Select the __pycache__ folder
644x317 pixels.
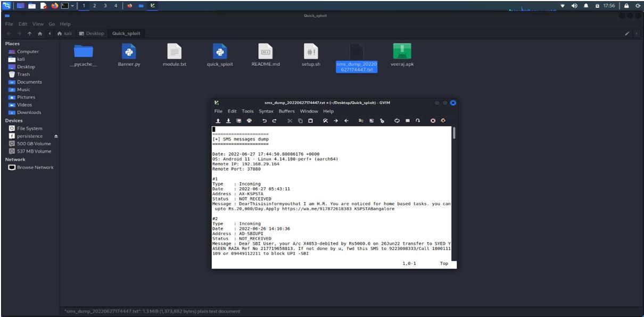point(83,55)
